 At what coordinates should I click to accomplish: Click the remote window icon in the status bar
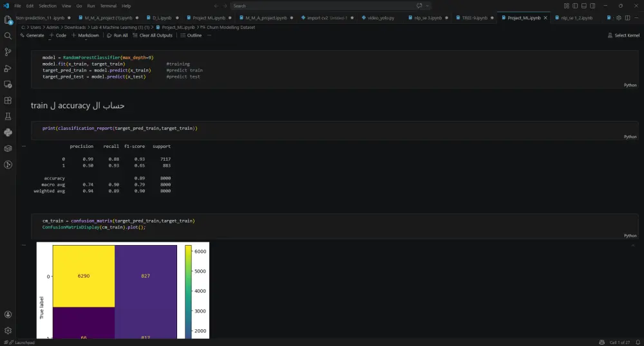(6, 342)
